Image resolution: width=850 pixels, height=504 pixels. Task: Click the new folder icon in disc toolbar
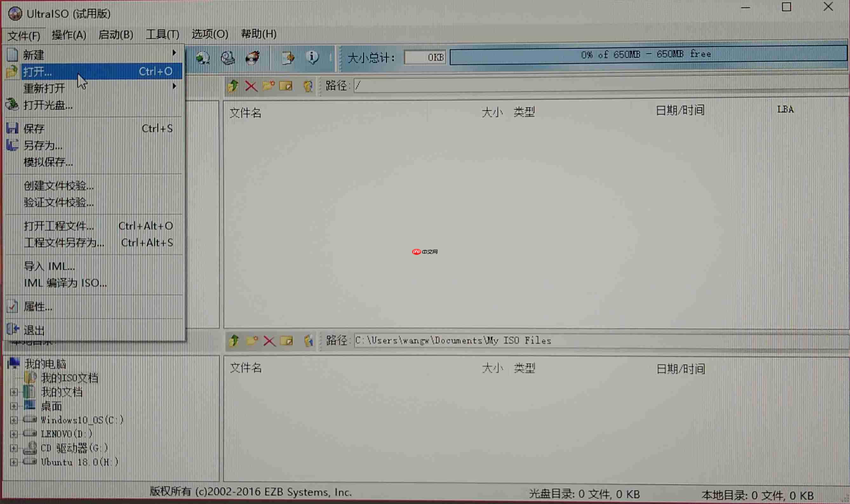269,86
